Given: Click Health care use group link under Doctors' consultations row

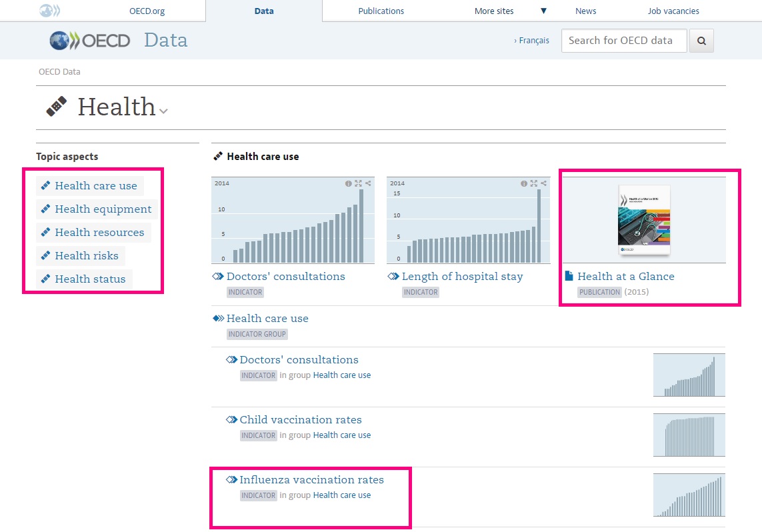Looking at the screenshot, I should coord(341,375).
